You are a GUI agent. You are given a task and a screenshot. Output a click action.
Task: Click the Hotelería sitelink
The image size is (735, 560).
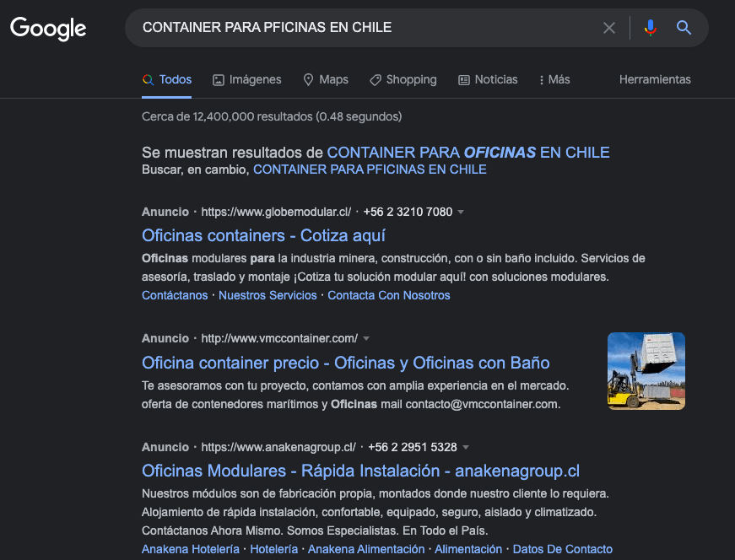pos(273,549)
